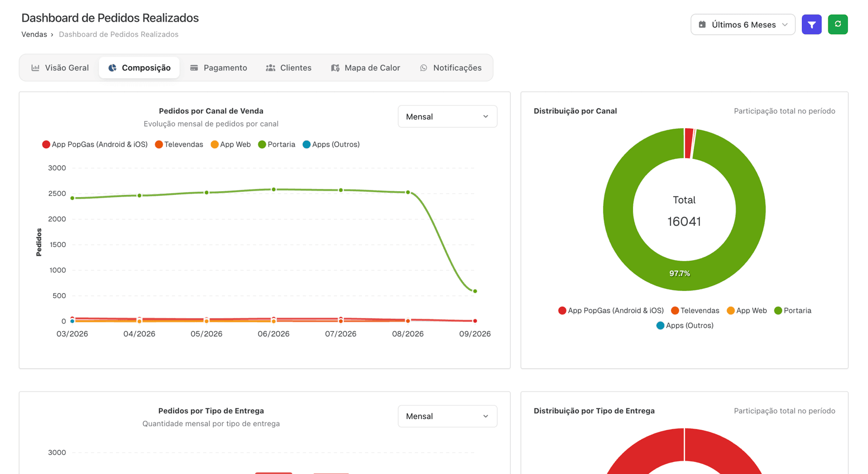This screenshot has width=868, height=474.
Task: Click the Vendas breadcrumb link
Action: point(34,34)
